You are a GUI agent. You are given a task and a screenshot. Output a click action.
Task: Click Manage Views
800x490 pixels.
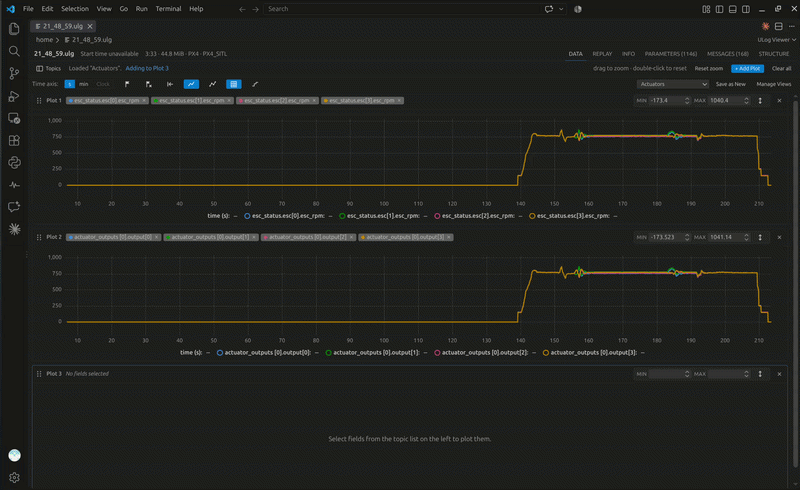point(773,84)
